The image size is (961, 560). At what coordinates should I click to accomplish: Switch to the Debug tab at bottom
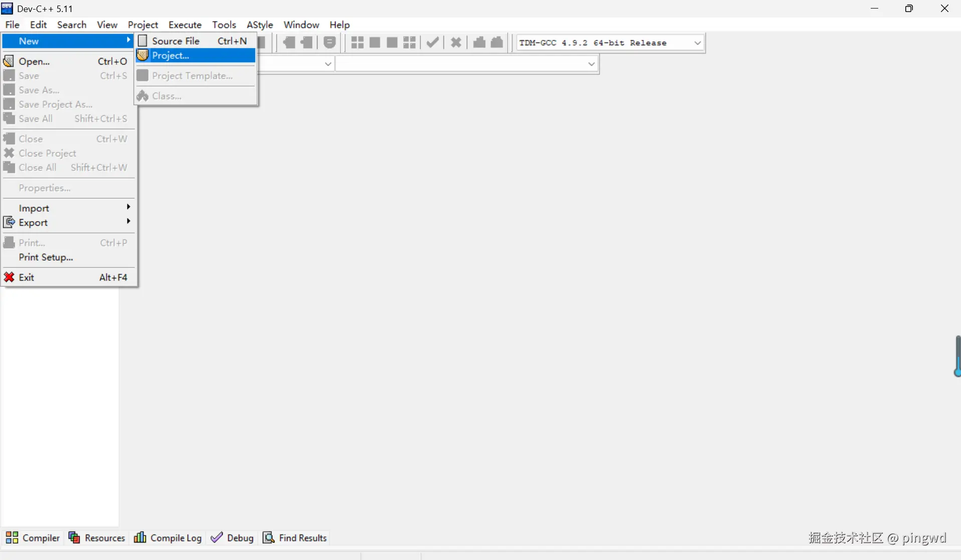[x=232, y=538]
